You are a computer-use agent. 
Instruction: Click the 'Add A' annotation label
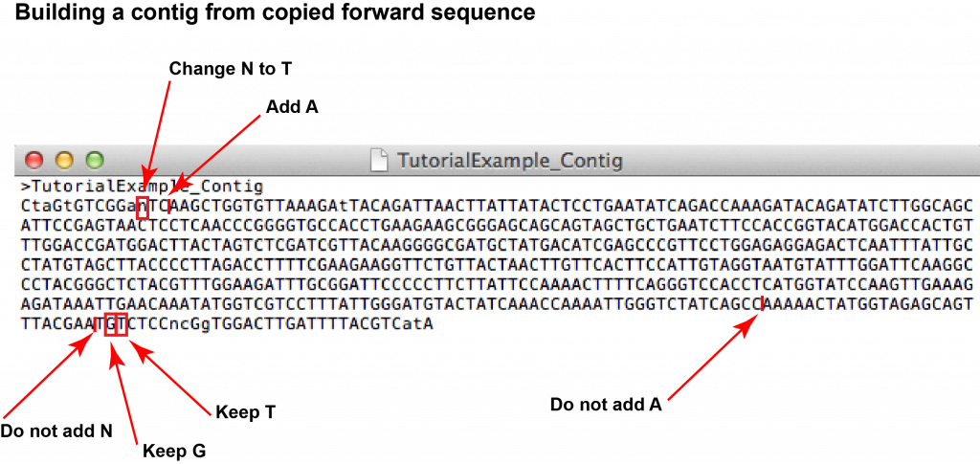292,107
